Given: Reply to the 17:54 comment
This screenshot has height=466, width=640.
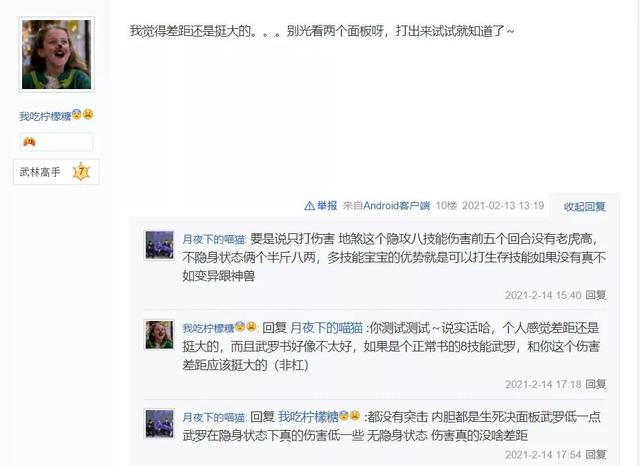Looking at the screenshot, I should (x=596, y=454).
